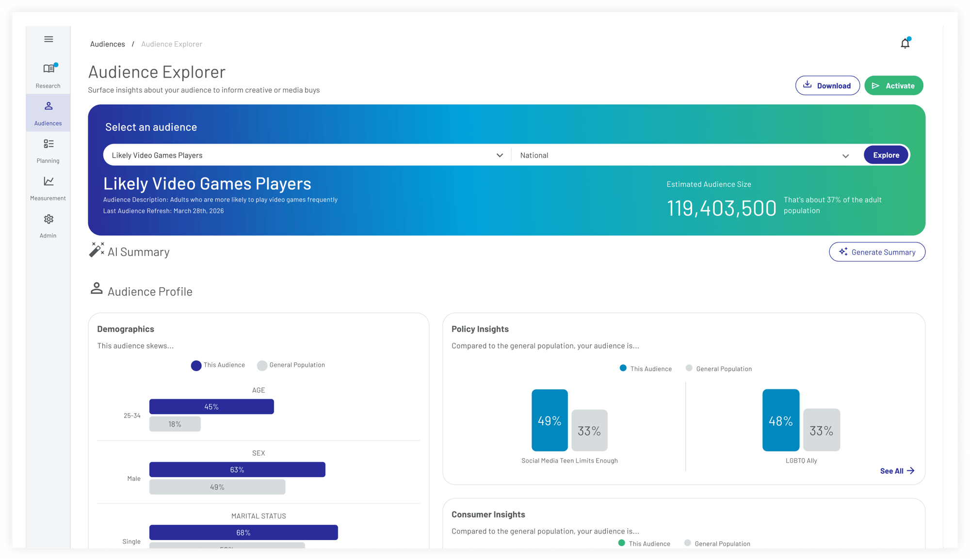The width and height of the screenshot is (970, 560).
Task: Click the Explore button
Action: (x=886, y=155)
